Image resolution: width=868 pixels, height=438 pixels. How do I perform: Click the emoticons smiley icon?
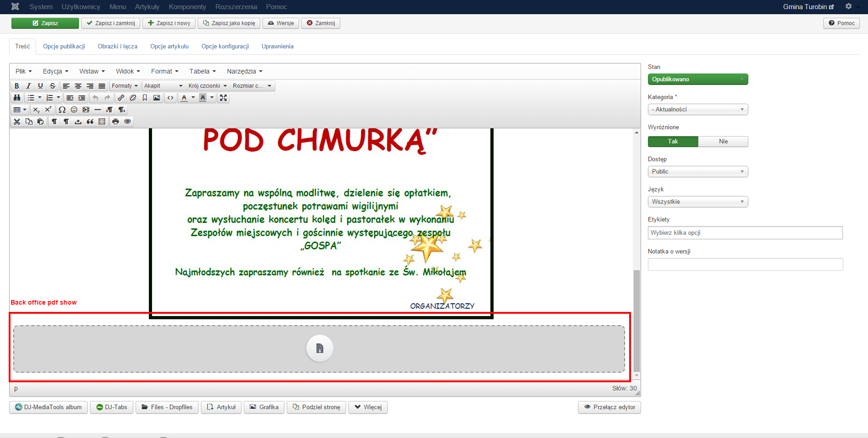point(74,110)
